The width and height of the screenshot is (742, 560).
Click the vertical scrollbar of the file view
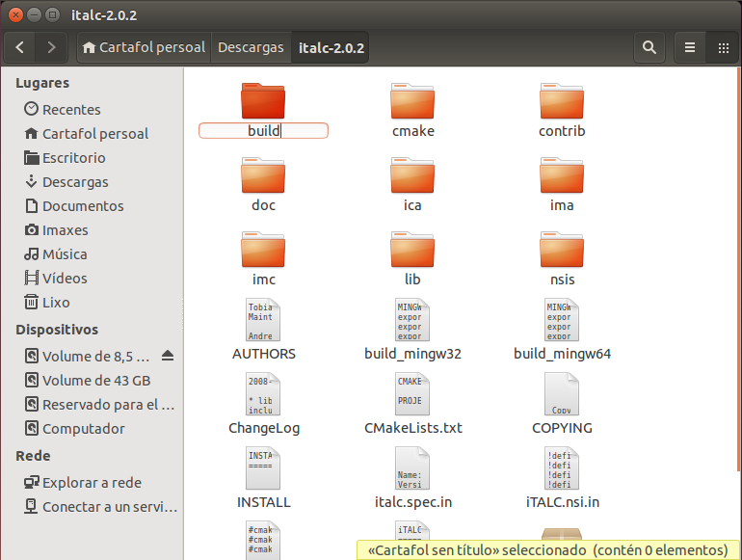(738, 269)
